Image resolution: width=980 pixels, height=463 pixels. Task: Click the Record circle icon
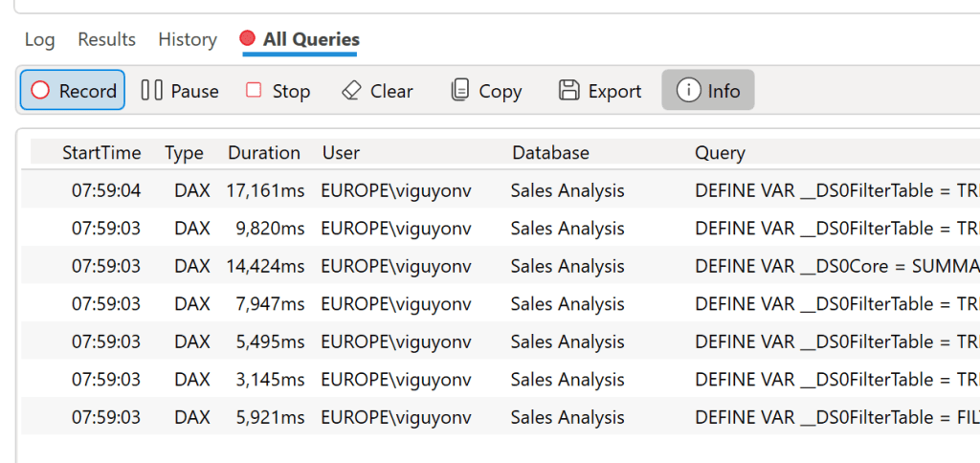tap(40, 91)
